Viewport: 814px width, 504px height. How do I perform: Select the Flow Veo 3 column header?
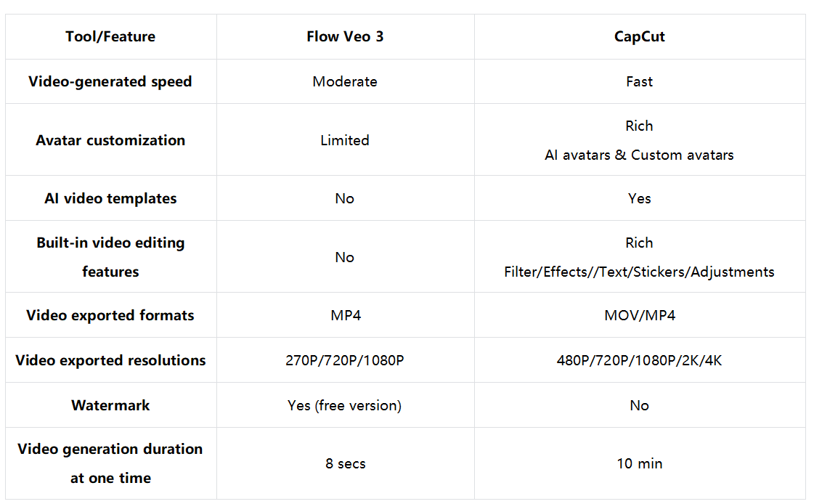(x=345, y=37)
